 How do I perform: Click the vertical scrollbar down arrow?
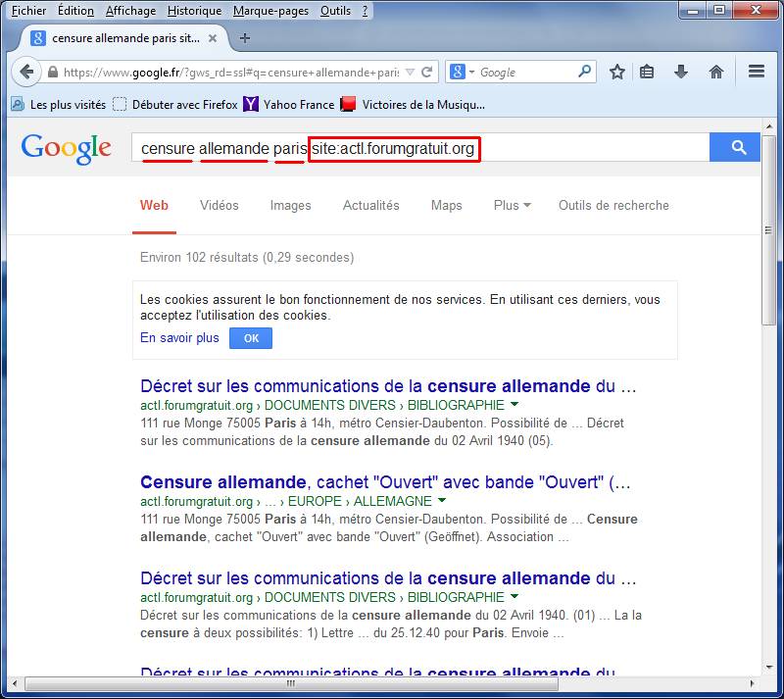point(768,667)
